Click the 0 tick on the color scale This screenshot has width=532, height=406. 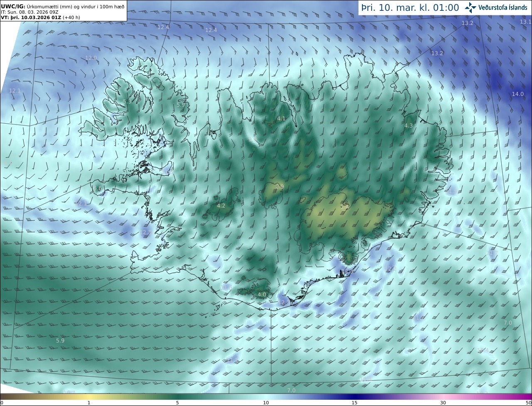2,403
